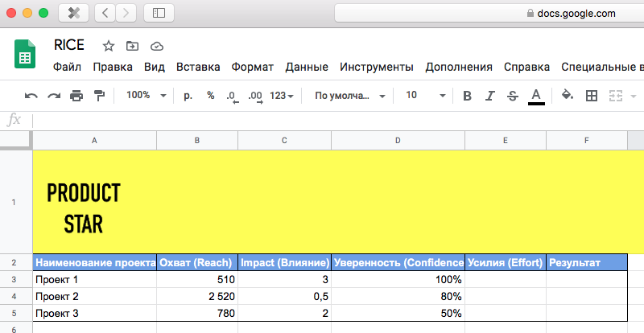The height and width of the screenshot is (333, 644).
Task: Click the Safari extension icon button
Action: click(74, 13)
